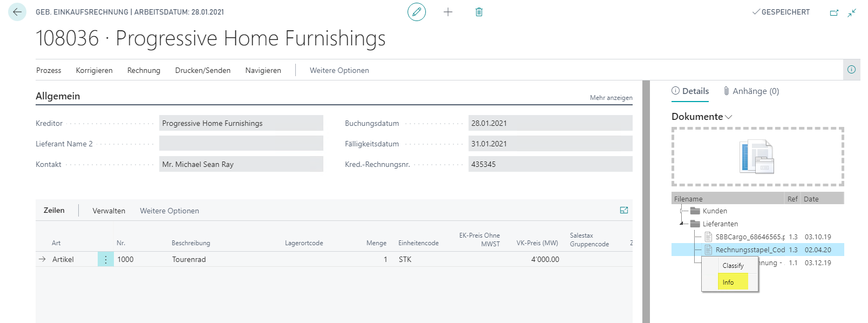Click the pencil edit icon
Image resolution: width=868 pixels, height=323 pixels.
[417, 12]
